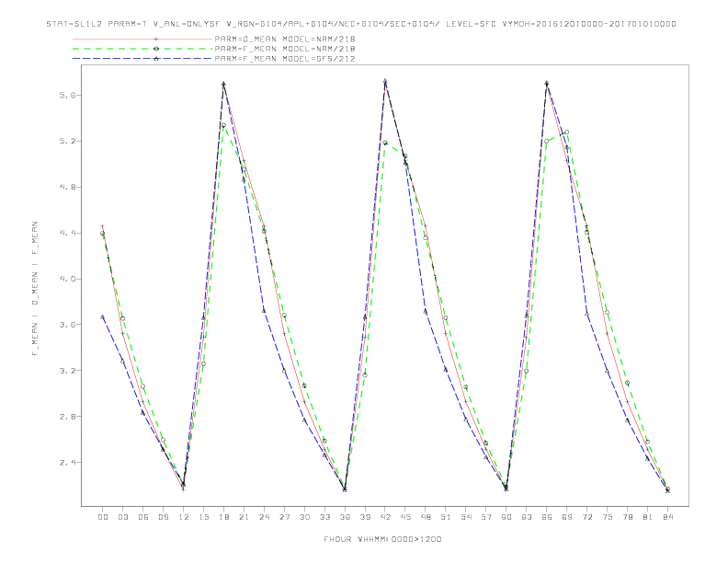
Task: Click x-axis forecast hour label 27
Action: click(284, 517)
